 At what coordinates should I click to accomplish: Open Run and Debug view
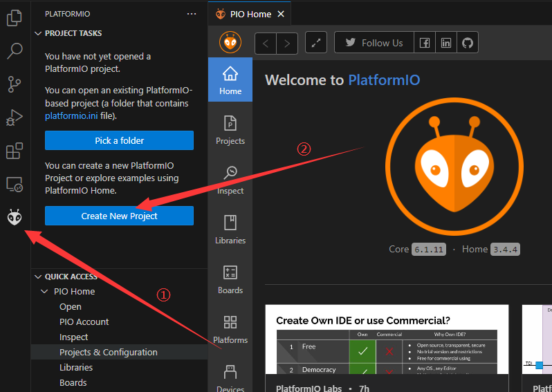pyautogui.click(x=15, y=118)
